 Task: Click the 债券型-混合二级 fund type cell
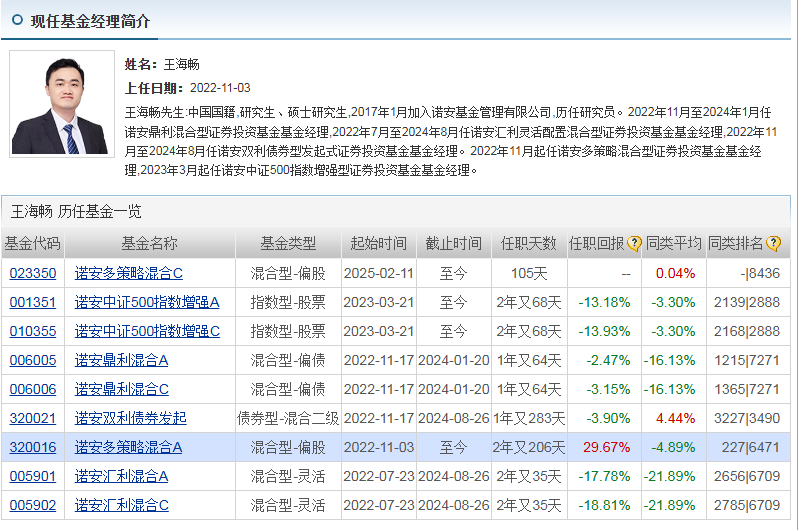288,419
